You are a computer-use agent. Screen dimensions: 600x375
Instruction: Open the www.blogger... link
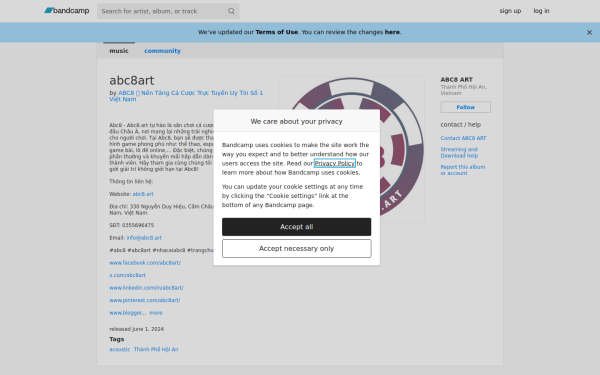tap(128, 313)
